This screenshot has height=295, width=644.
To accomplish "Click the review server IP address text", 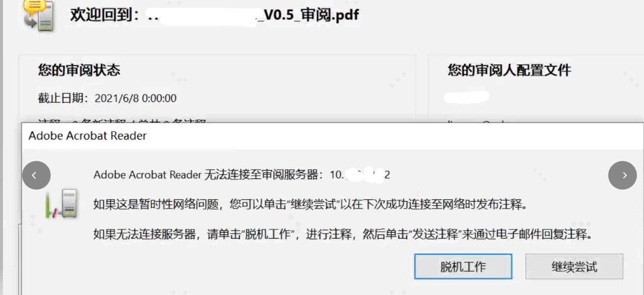I will [x=360, y=175].
